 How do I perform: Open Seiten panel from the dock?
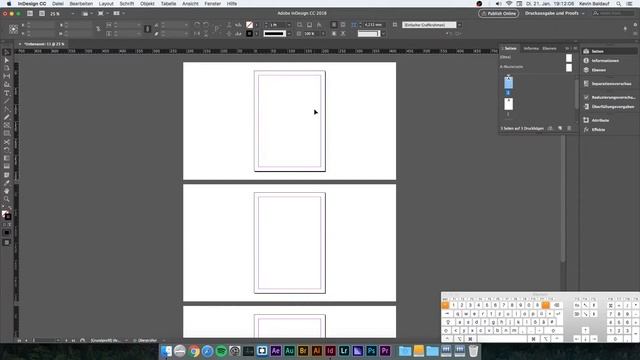609,51
